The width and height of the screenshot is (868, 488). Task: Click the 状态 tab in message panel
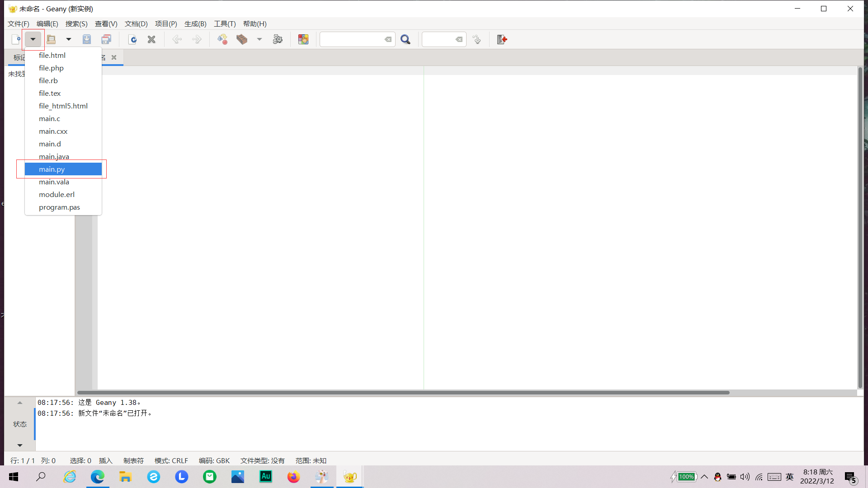point(20,424)
